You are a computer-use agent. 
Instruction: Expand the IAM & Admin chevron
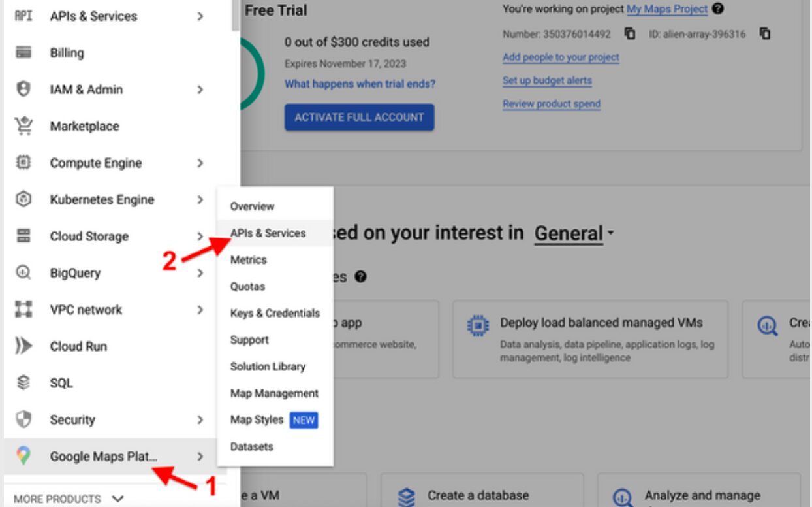coord(200,90)
